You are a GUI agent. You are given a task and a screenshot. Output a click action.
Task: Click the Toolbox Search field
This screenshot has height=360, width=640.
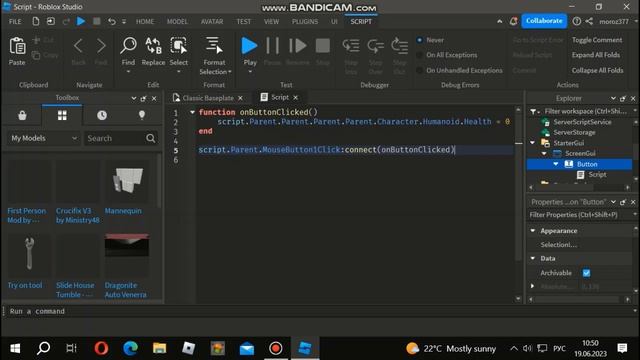(115, 138)
